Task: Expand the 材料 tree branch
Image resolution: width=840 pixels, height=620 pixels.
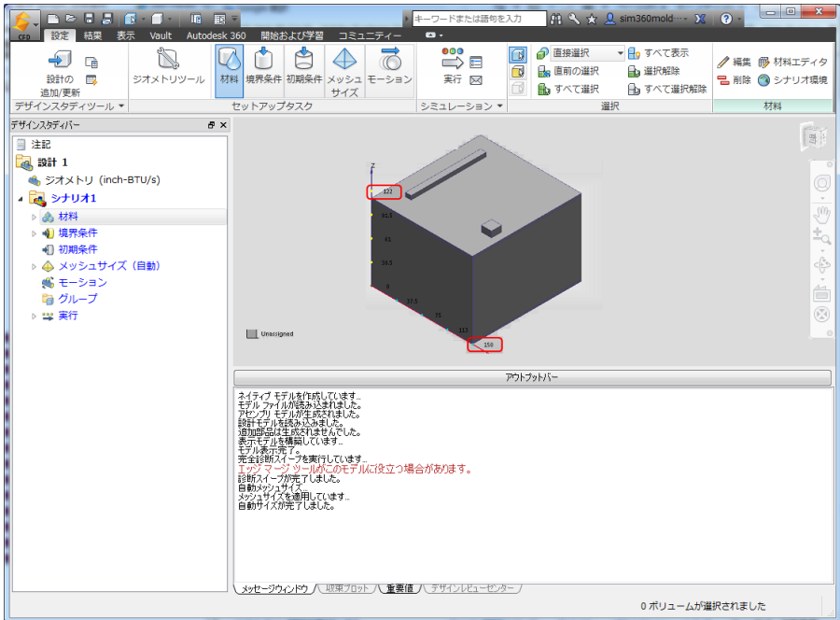Action: (x=34, y=217)
